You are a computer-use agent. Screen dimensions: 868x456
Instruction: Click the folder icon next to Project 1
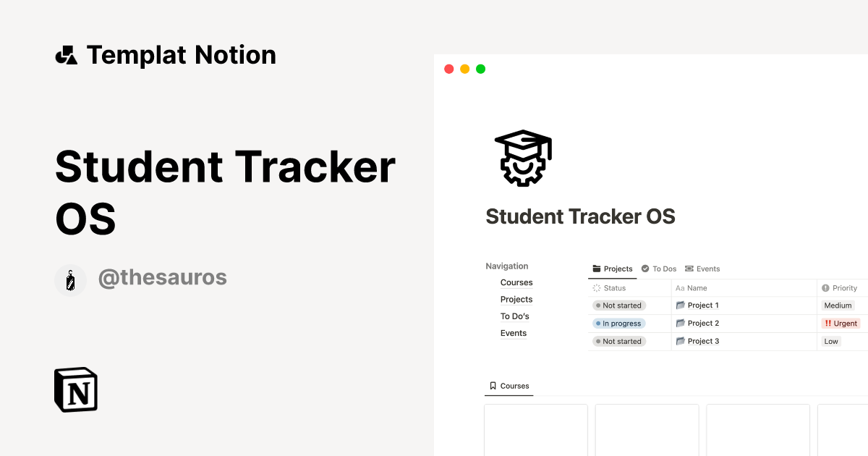tap(679, 305)
